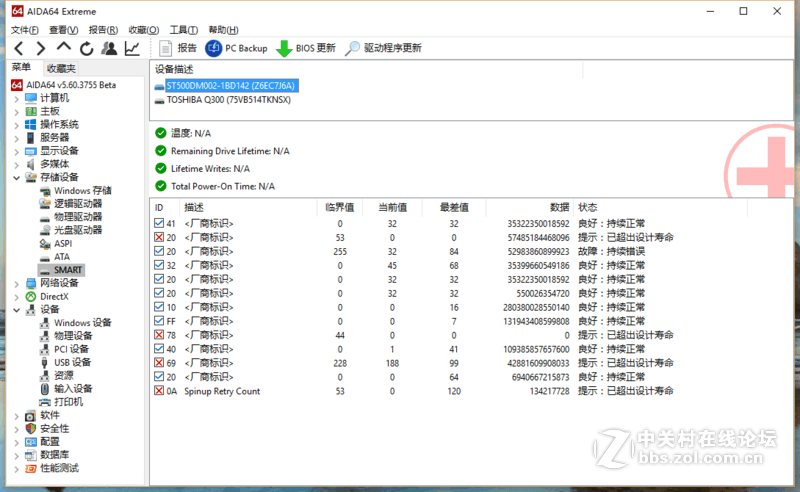
Task: Collapse the 存储设备 tree node
Action: coord(16,178)
